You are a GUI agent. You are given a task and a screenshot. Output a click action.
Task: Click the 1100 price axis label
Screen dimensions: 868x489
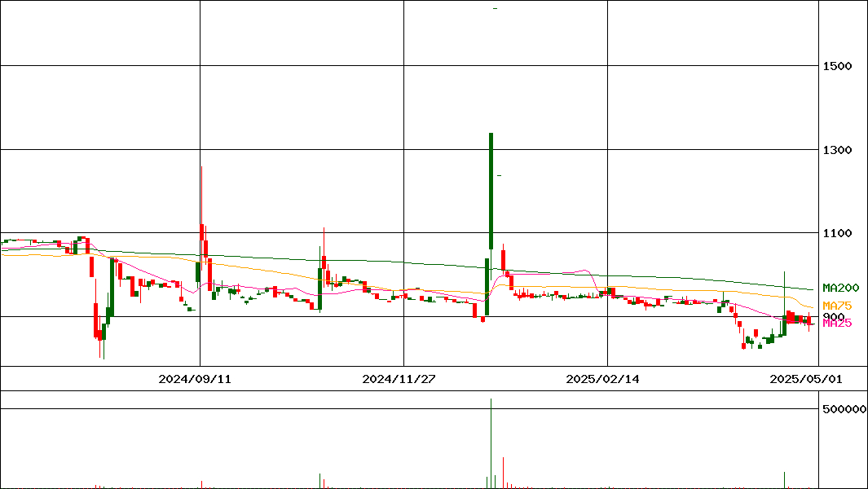click(x=837, y=232)
